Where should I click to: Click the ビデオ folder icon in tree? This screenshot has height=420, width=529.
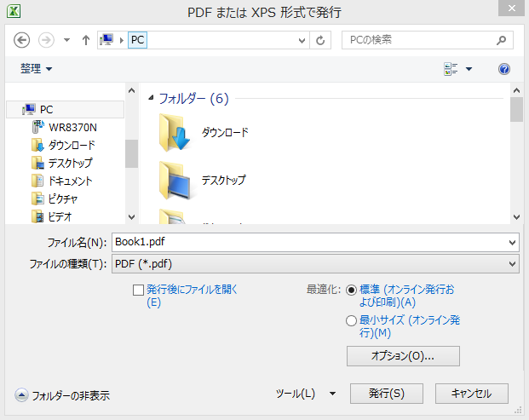(x=37, y=216)
